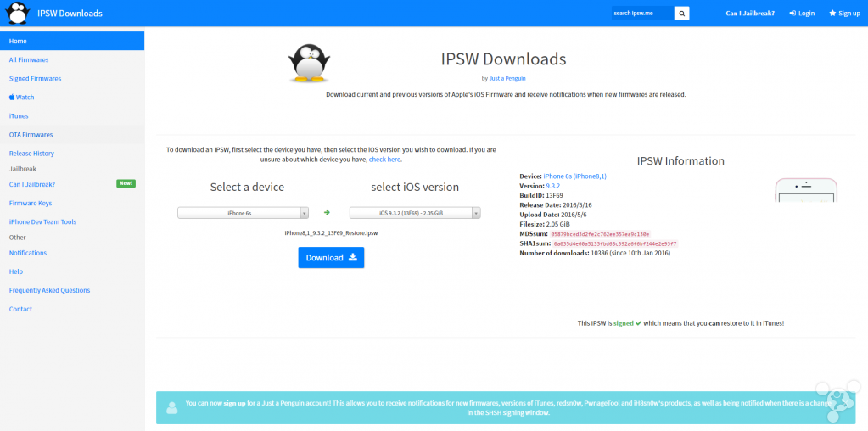Click the 9.3.2 version link
Viewport: 868px width, 431px height.
click(553, 186)
